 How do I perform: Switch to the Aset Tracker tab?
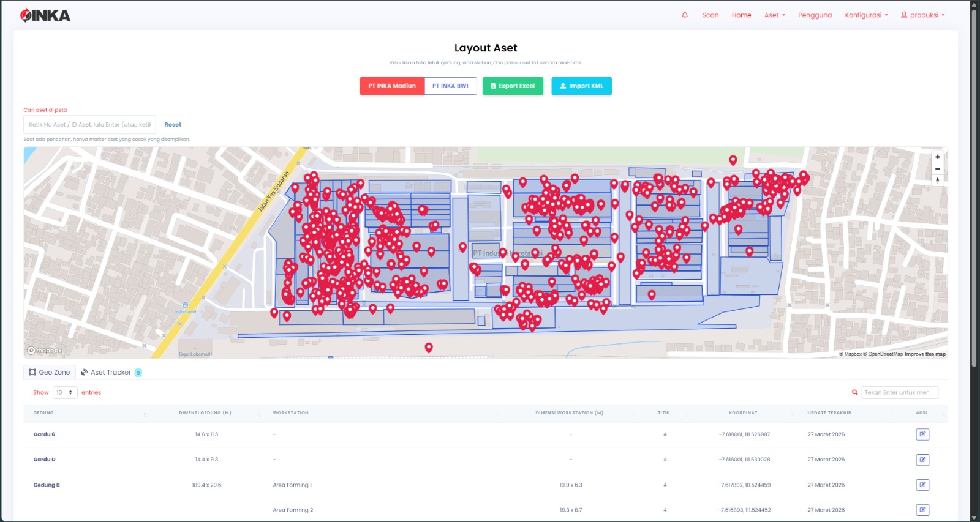pyautogui.click(x=111, y=372)
